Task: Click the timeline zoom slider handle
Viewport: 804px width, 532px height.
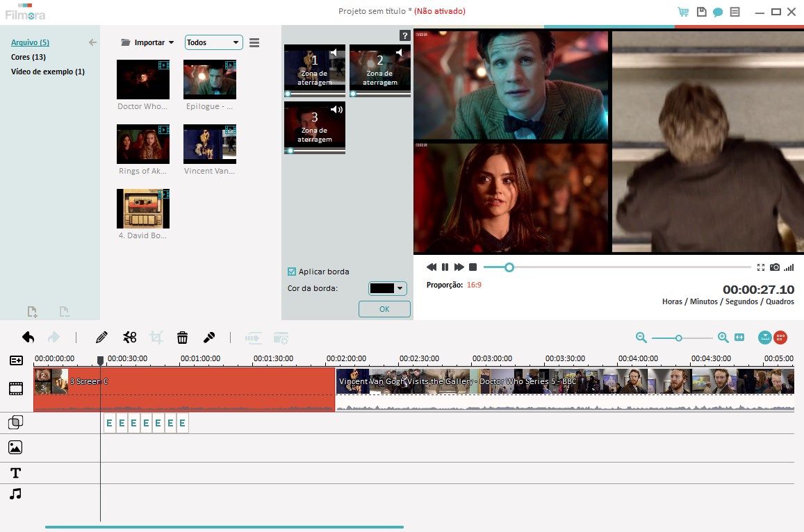Action: [x=679, y=338]
